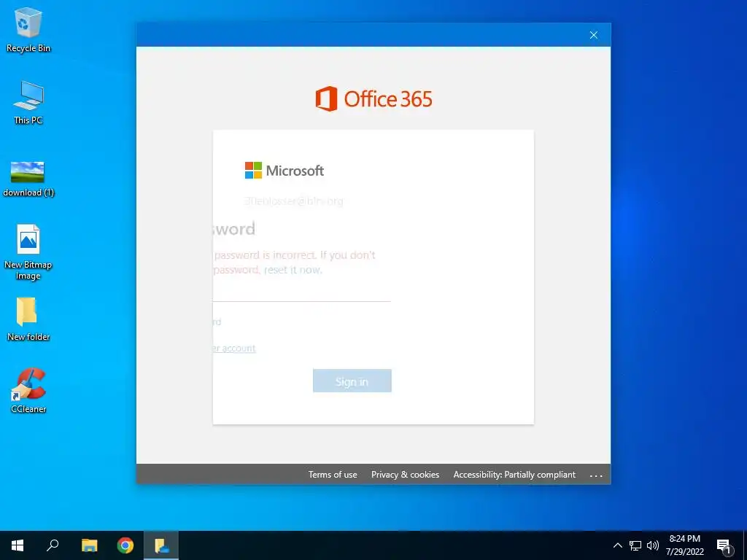
Task: Open taskbar search magnifier
Action: click(x=53, y=545)
